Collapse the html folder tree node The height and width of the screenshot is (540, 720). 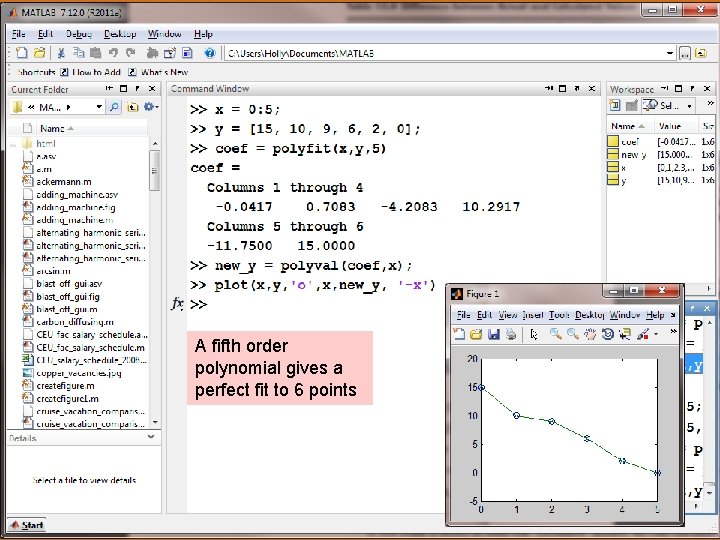(x=13, y=144)
